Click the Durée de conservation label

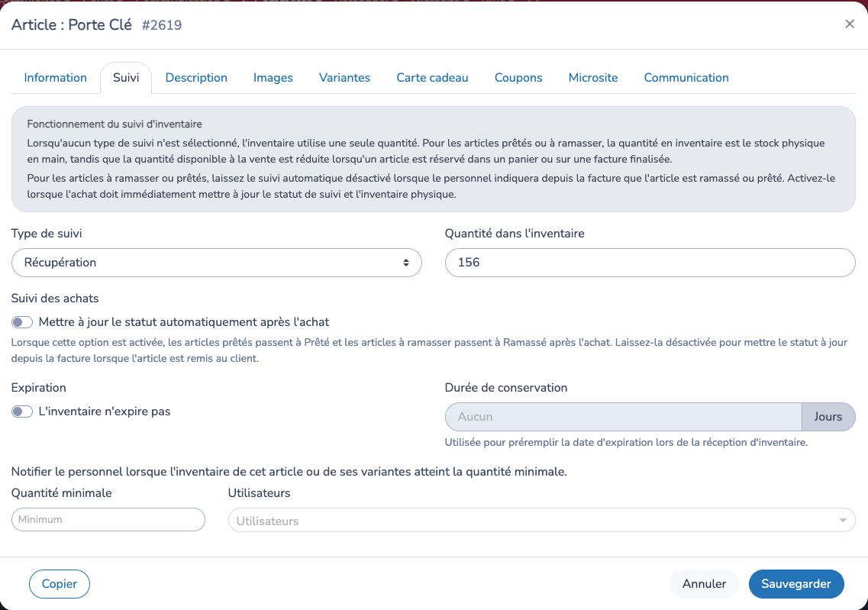pyautogui.click(x=506, y=388)
